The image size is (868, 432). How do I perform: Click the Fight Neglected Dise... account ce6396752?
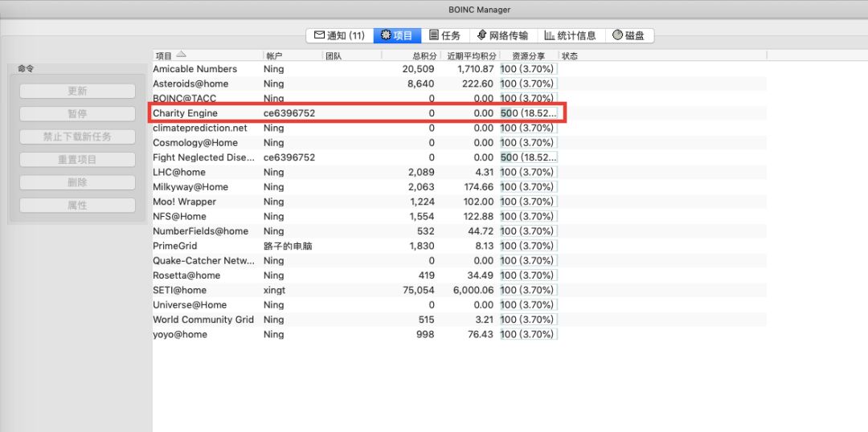(289, 157)
